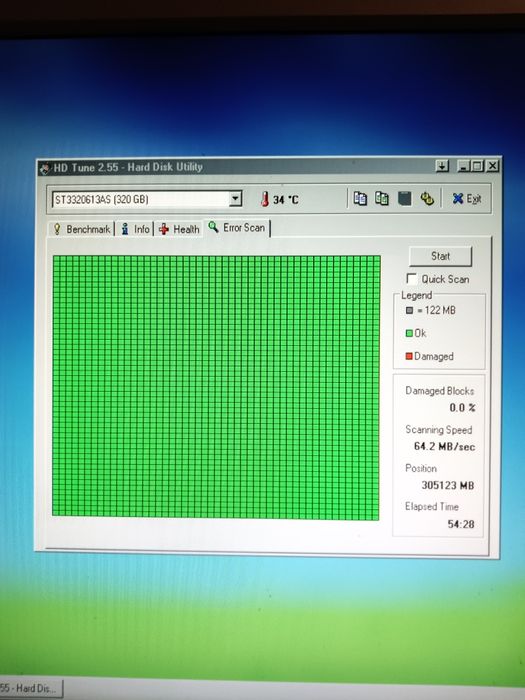Click the thermometer temperature icon
Image resolution: width=525 pixels, height=700 pixels.
click(x=265, y=199)
